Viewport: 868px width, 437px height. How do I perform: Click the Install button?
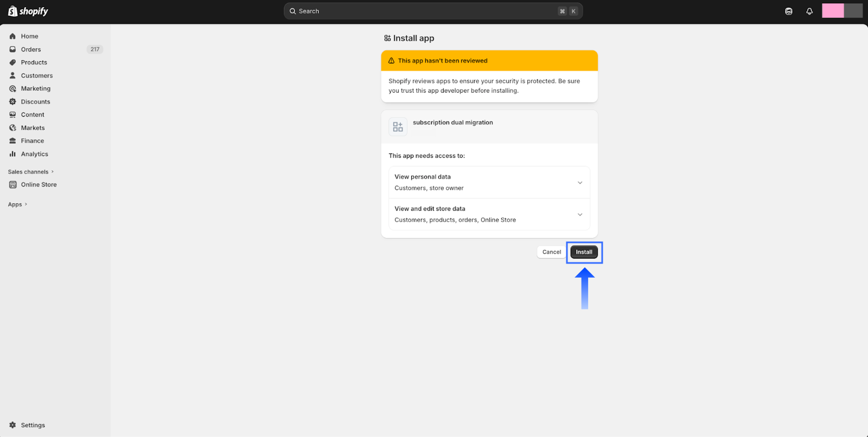(x=584, y=252)
